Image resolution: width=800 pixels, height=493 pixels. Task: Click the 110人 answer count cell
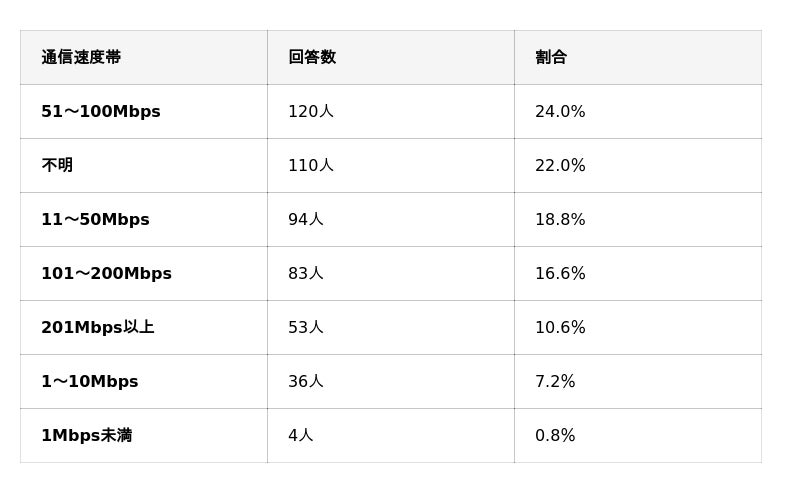(x=311, y=166)
